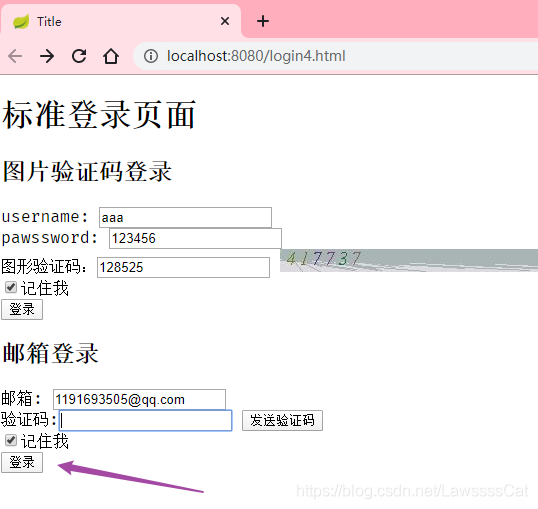This screenshot has height=509, width=538.
Task: Click the browser back arrow
Action: point(15,56)
